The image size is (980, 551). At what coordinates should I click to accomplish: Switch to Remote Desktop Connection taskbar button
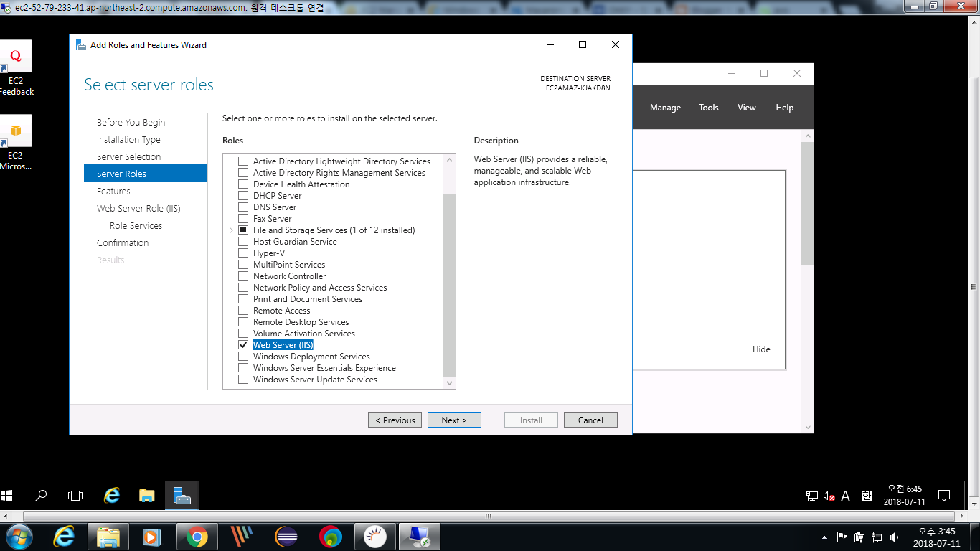click(420, 537)
